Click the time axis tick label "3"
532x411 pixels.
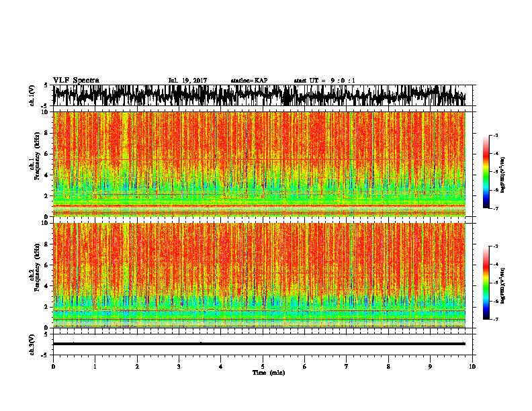pos(179,367)
